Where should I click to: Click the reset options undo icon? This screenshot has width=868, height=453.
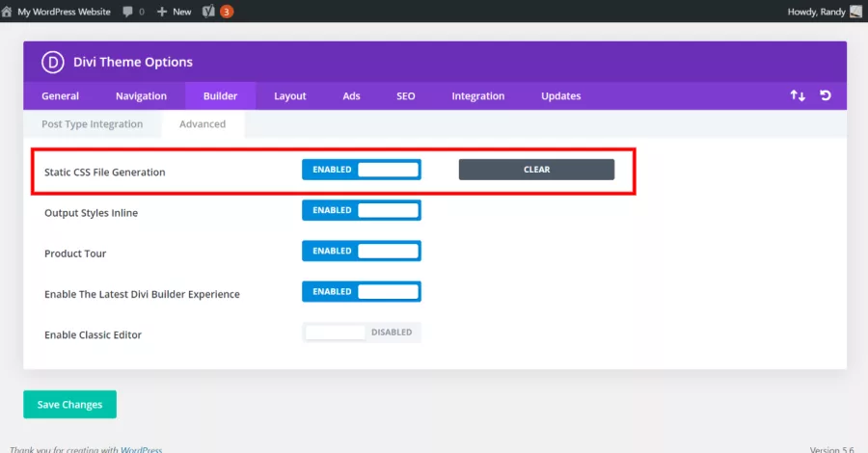coord(826,95)
